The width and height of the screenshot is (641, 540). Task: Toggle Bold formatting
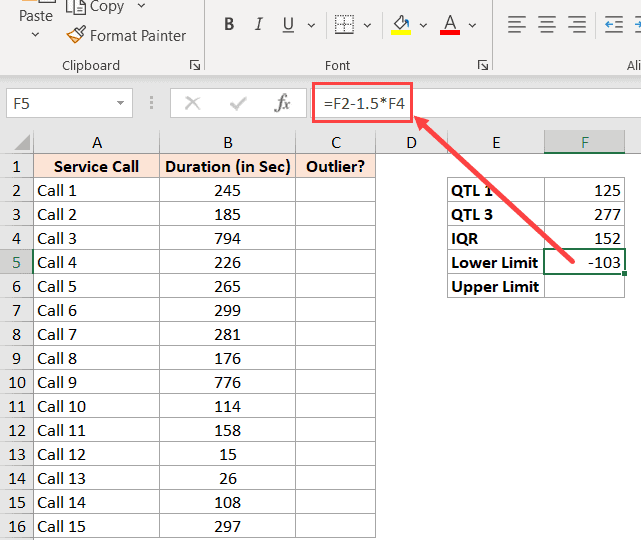click(229, 25)
